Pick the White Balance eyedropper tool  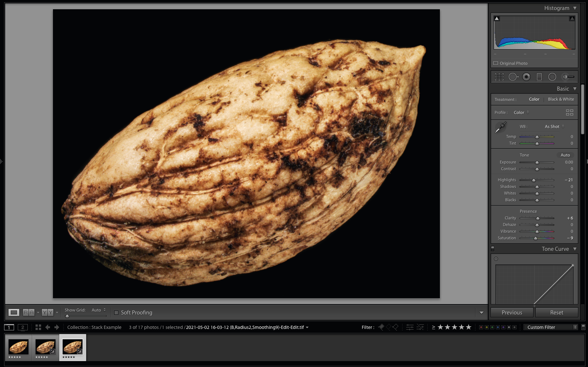501,127
